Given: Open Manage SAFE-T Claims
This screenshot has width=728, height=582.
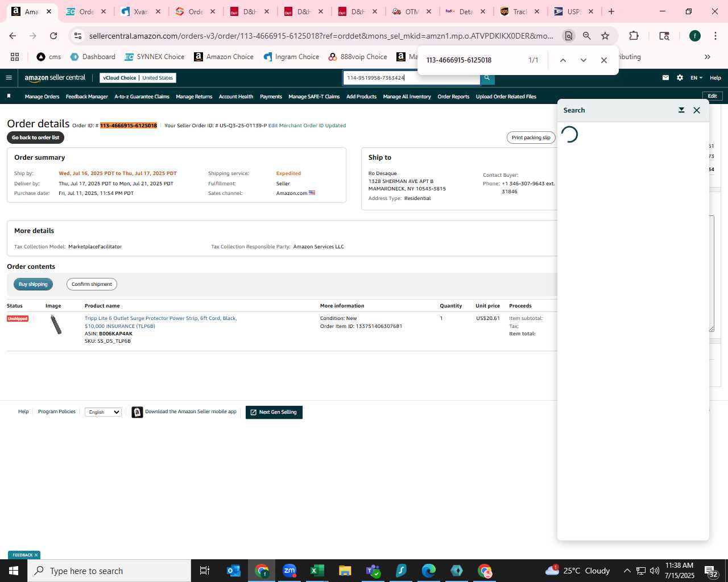Looking at the screenshot, I should coord(314,97).
